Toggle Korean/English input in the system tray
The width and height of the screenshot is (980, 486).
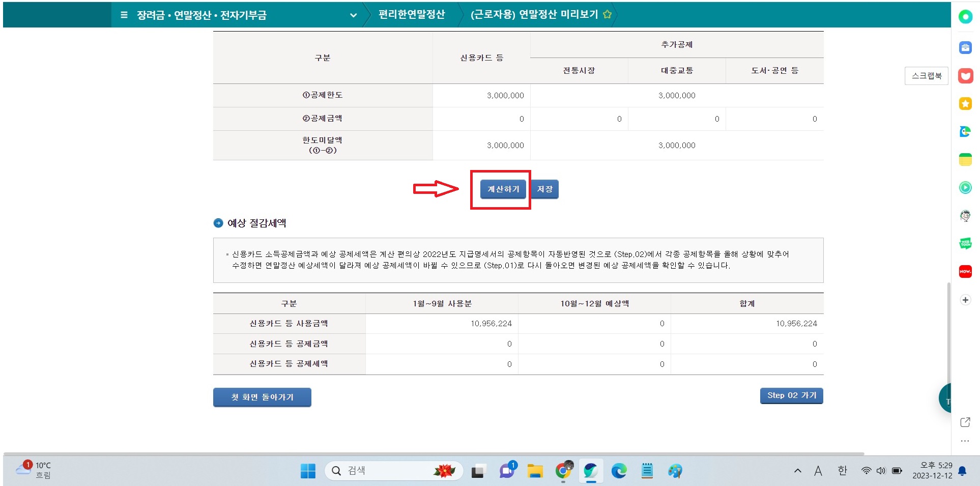[x=842, y=471]
